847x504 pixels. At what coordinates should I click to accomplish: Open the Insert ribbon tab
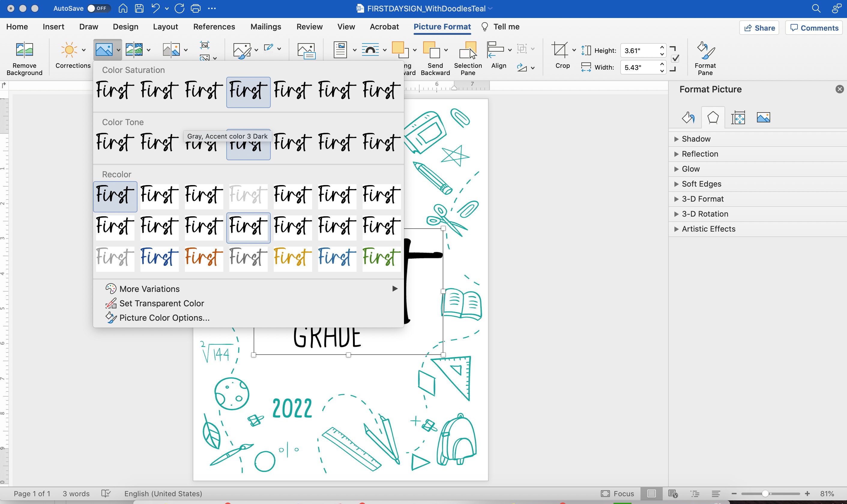[53, 26]
